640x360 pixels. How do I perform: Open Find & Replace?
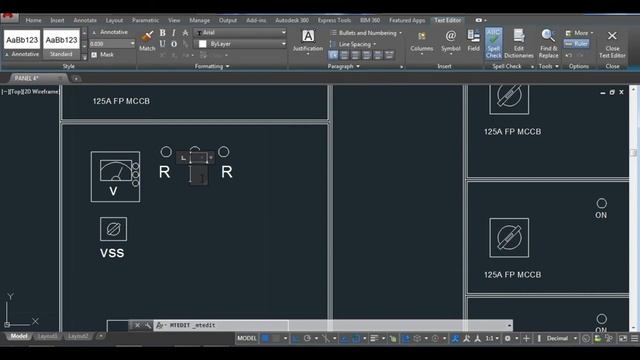pos(548,43)
